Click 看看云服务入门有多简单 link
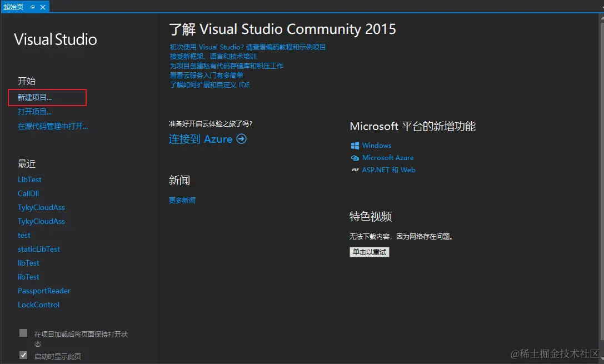The height and width of the screenshot is (364, 604). [207, 75]
